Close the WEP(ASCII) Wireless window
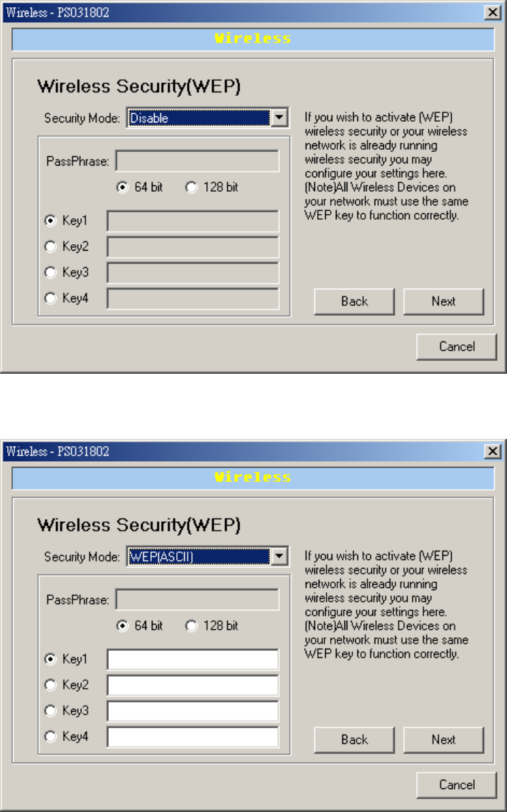 493,451
